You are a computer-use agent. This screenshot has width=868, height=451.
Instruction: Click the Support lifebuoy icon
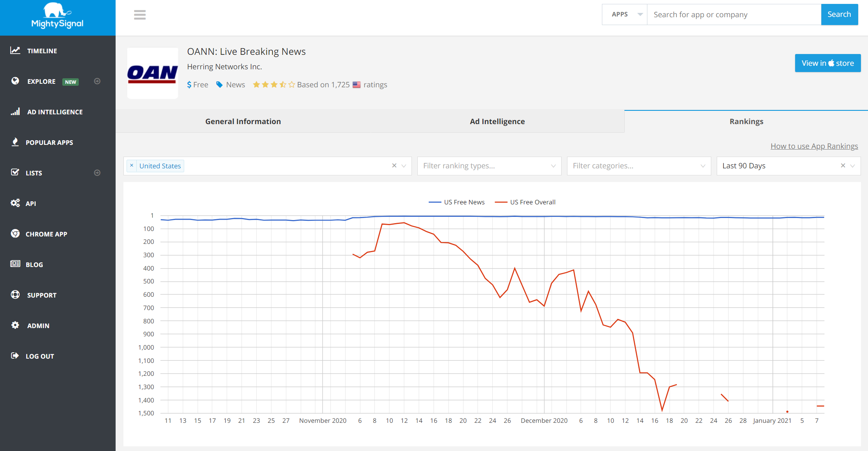[15, 294]
